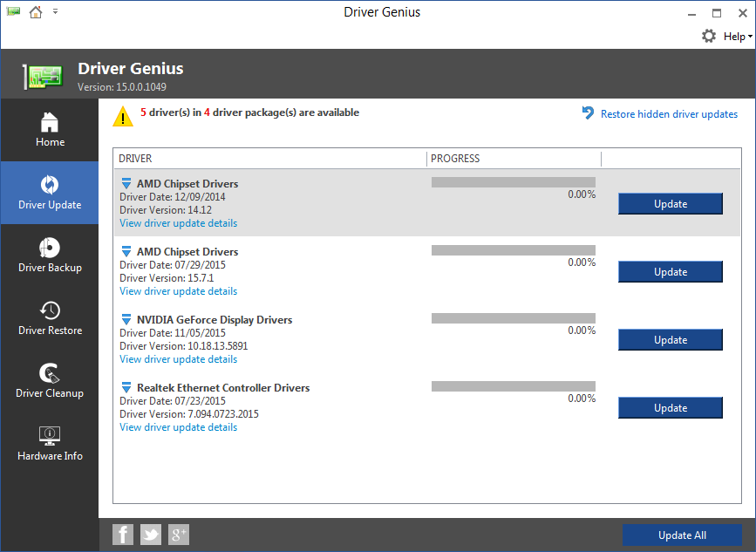
Task: Open Facebook via the footer icon
Action: pos(123,535)
